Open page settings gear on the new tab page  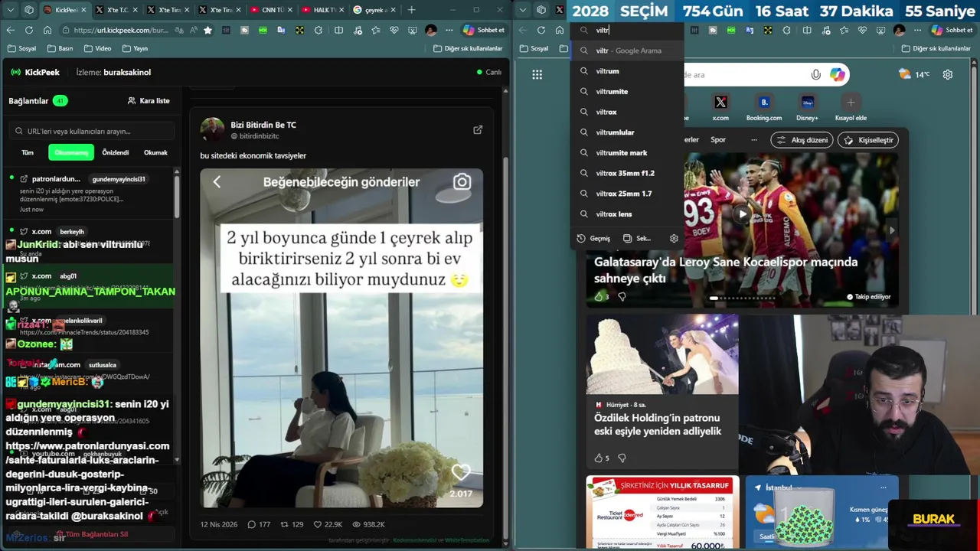pos(948,74)
